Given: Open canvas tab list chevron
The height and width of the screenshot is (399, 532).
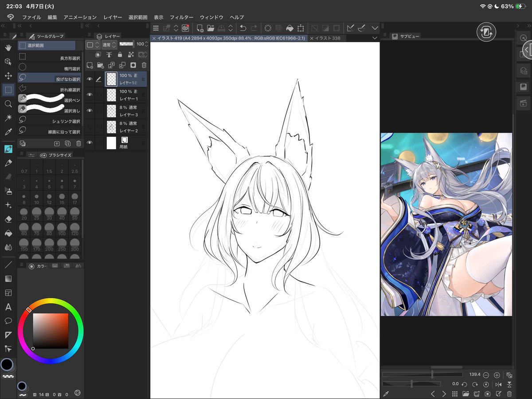Looking at the screenshot, I should pyautogui.click(x=375, y=38).
